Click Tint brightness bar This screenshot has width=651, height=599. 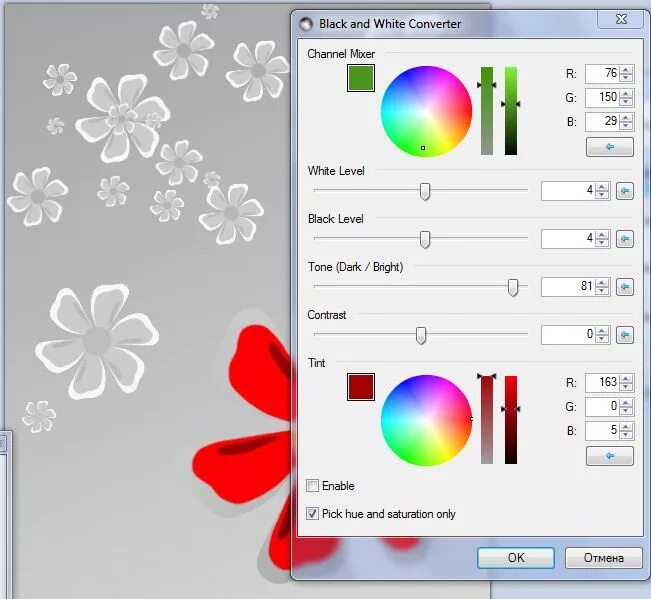pos(511,420)
